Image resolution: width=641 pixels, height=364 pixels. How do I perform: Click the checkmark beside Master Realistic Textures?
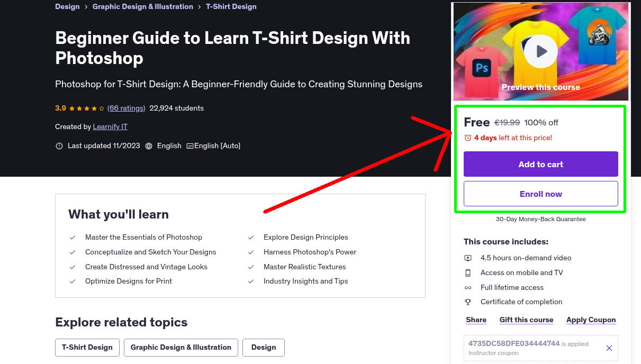tap(251, 267)
